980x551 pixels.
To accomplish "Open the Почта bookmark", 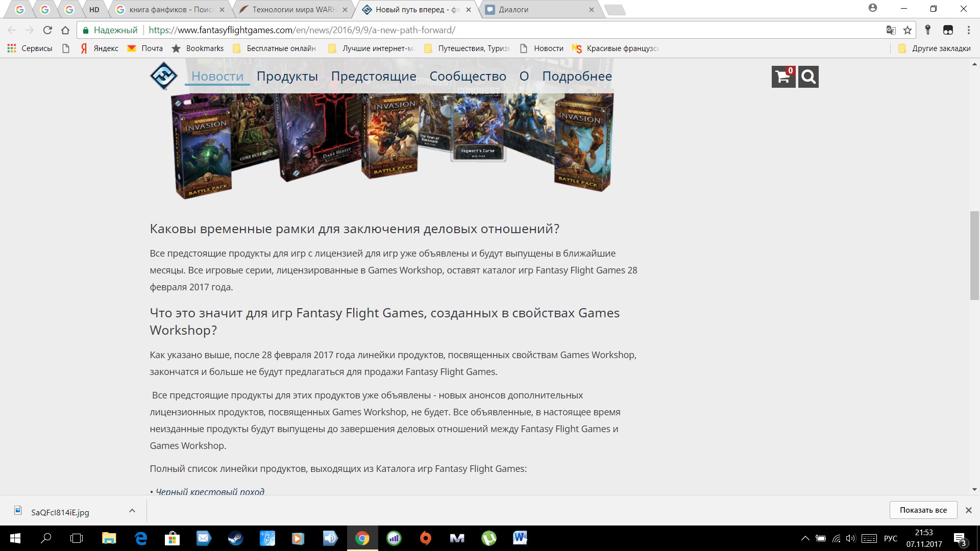I will (145, 48).
